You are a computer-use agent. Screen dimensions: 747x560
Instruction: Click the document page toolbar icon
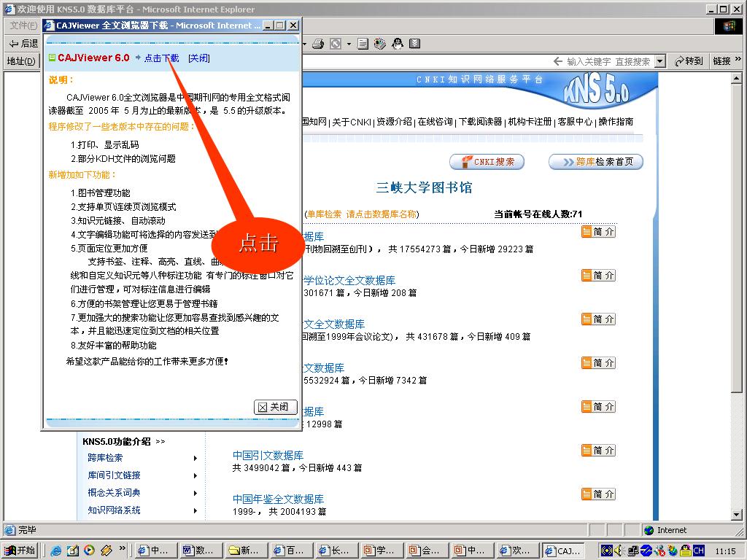[363, 44]
